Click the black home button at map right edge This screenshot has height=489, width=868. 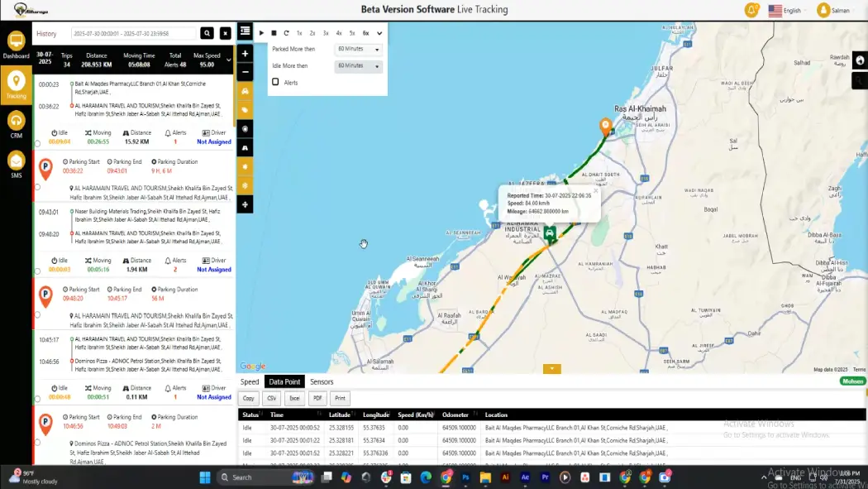[x=860, y=60]
